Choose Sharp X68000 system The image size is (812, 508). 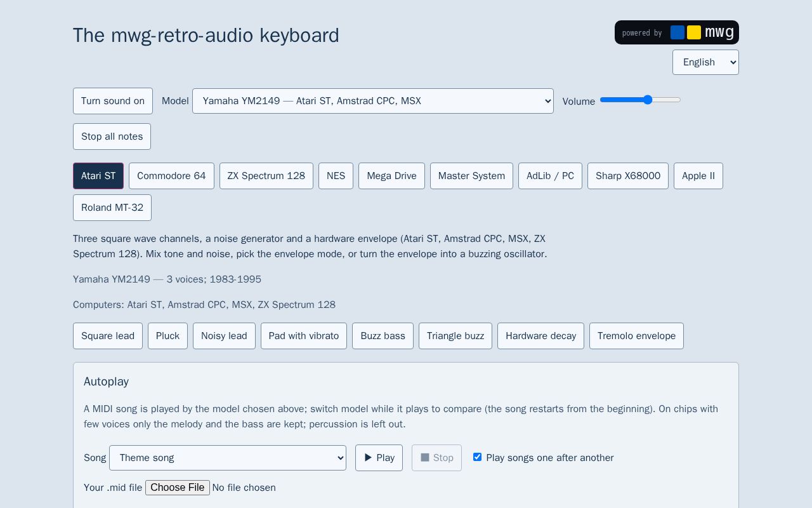point(628,176)
